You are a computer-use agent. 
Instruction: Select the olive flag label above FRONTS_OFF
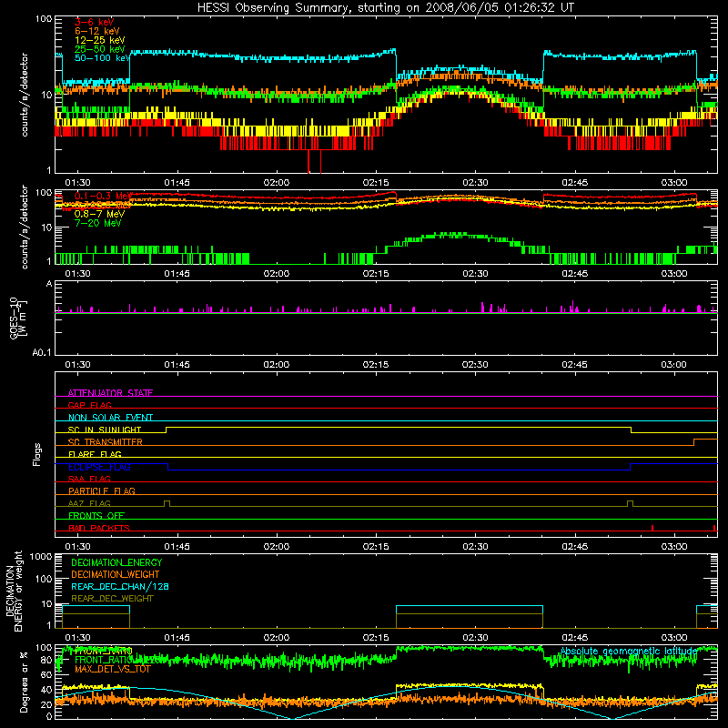click(89, 503)
